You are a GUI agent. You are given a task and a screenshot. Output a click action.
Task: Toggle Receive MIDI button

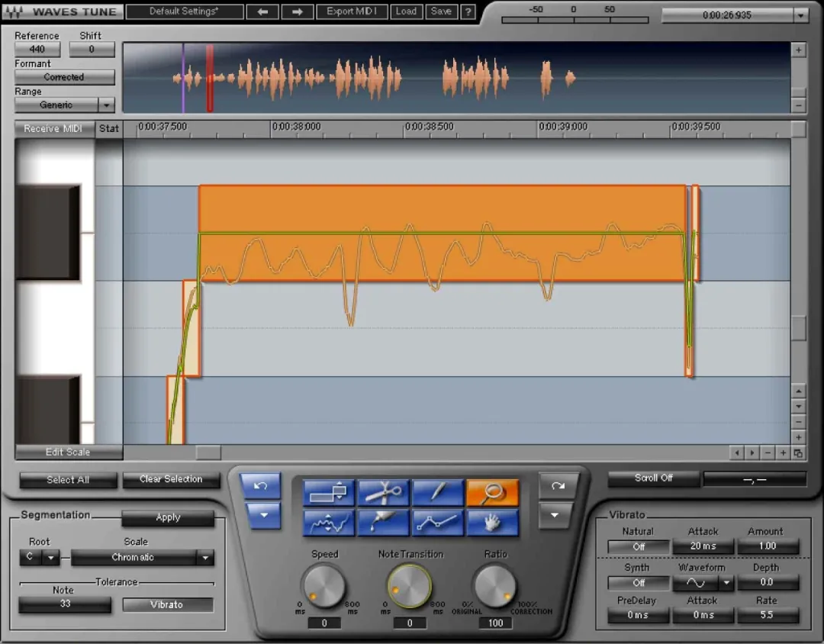pyautogui.click(x=53, y=129)
